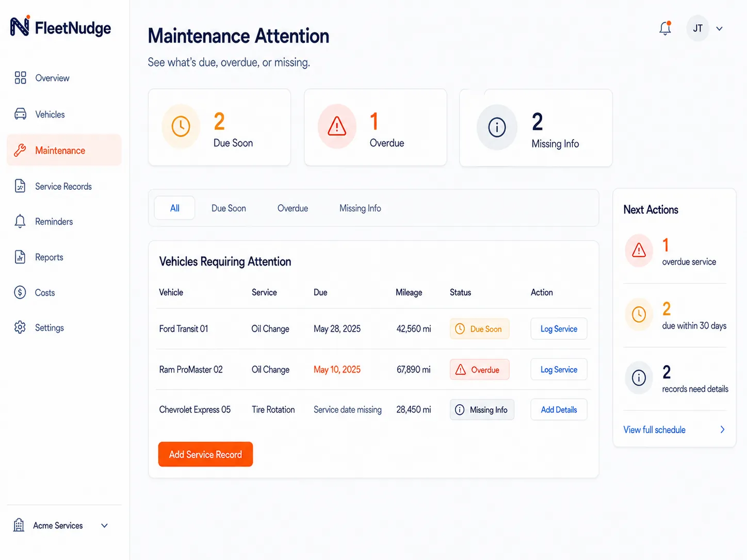Click the clock icon beside due within 30 days

(639, 314)
